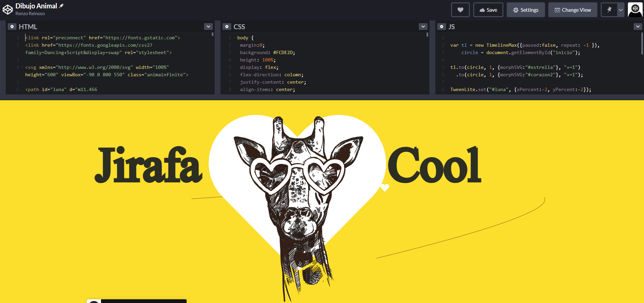Open pen Settings

[x=526, y=10]
